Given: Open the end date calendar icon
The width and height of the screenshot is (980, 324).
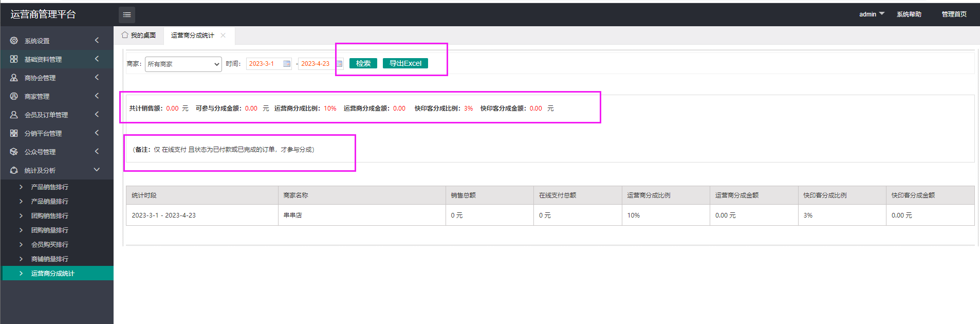Looking at the screenshot, I should click(x=340, y=64).
